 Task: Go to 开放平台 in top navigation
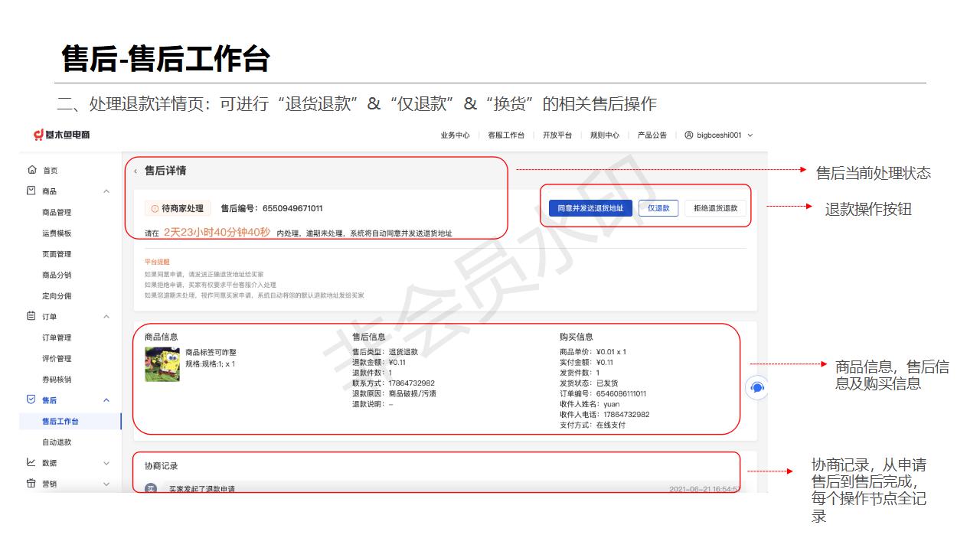(557, 135)
